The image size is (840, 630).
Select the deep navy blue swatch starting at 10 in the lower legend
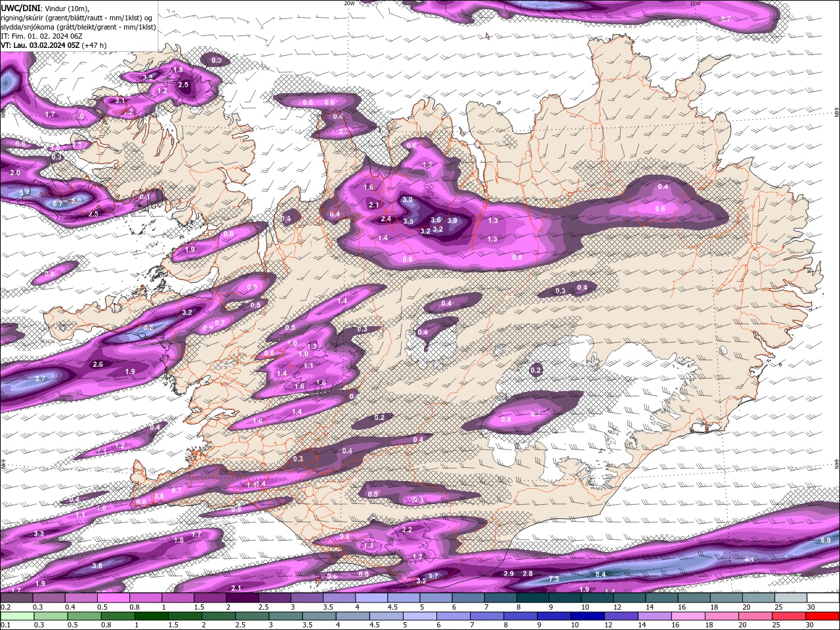coord(588,616)
